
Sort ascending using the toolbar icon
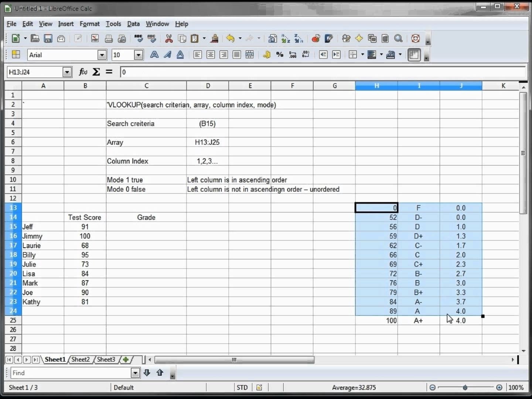[285, 38]
